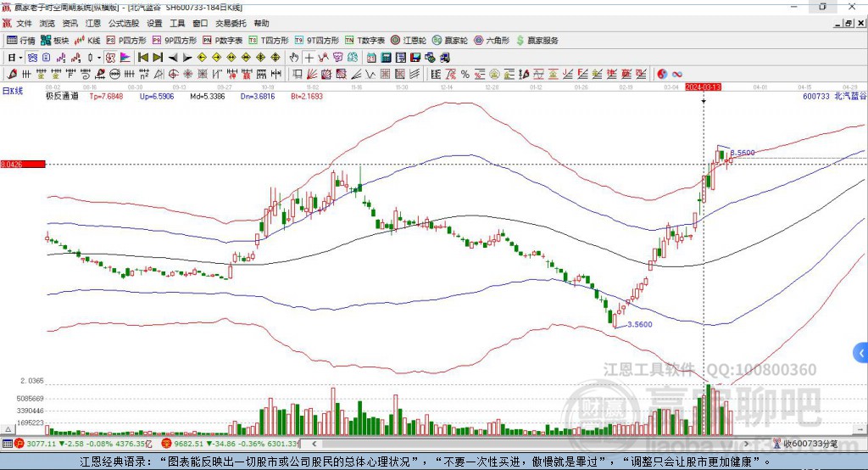Open the 资讯 menu
This screenshot has height=470, width=868.
(70, 23)
